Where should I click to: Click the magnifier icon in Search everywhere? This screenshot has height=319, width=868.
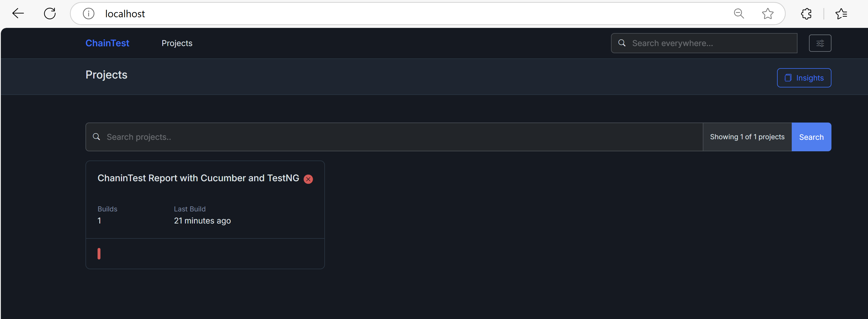point(622,43)
